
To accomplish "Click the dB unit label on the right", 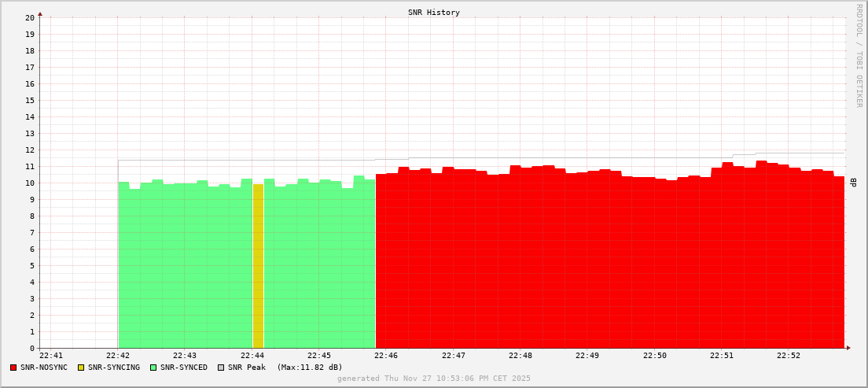I will 853,182.
